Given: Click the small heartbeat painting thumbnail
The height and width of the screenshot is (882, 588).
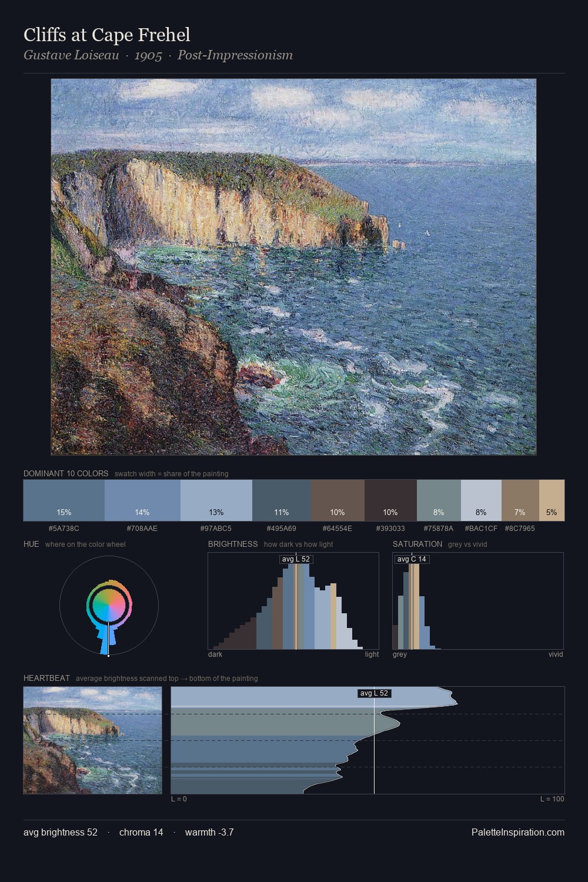Looking at the screenshot, I should click(92, 740).
